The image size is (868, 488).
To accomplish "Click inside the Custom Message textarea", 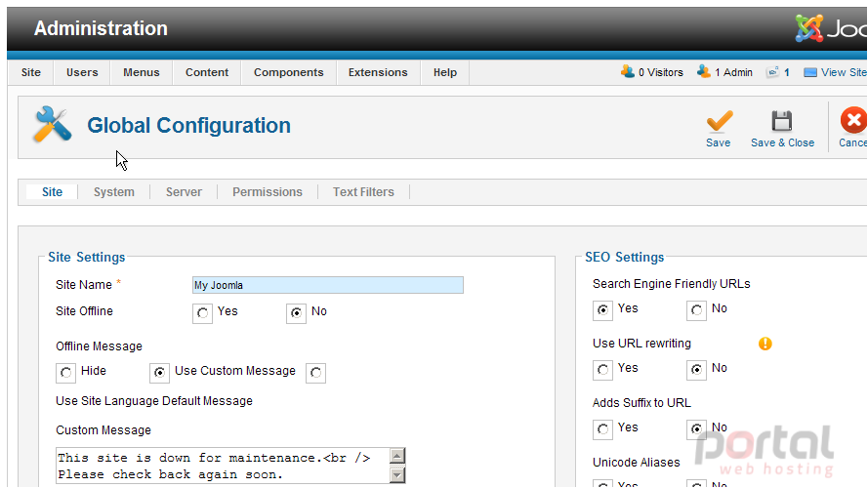I will pyautogui.click(x=224, y=466).
